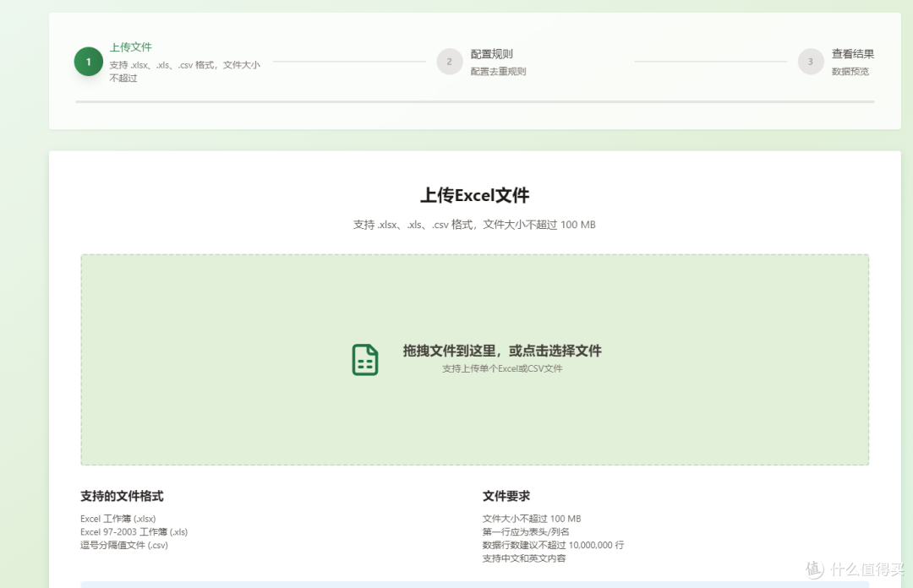Click 支持中文和英文内容 requirement
Viewport: 913px width, 588px height.
pyautogui.click(x=524, y=558)
